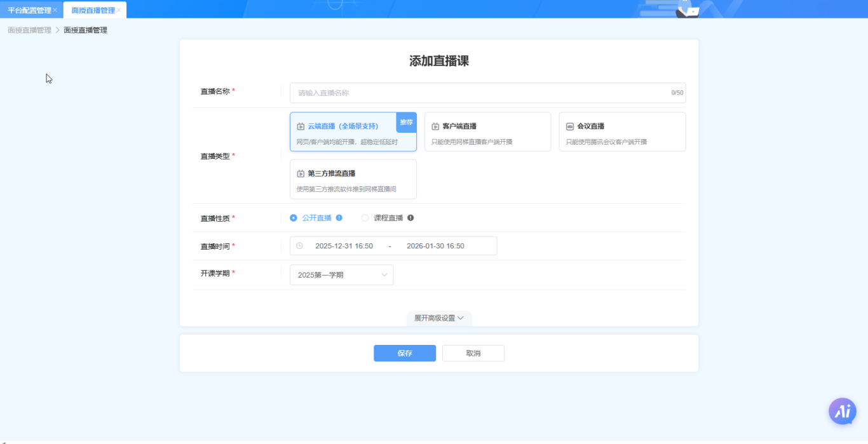The width and height of the screenshot is (868, 444).
Task: Select the 课程直播 radio button
Action: point(365,218)
